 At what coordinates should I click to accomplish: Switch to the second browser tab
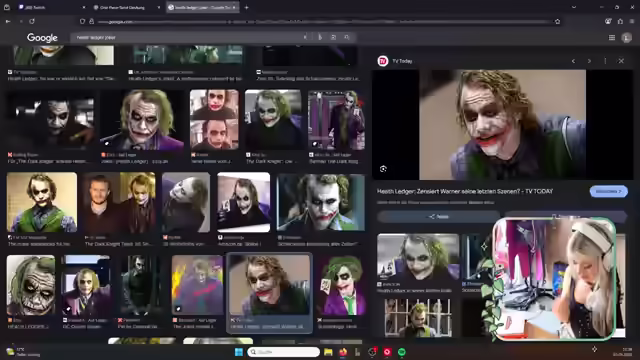point(126,7)
